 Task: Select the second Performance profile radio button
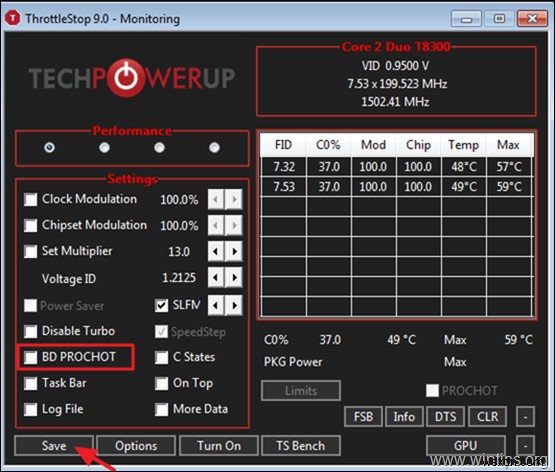click(104, 147)
